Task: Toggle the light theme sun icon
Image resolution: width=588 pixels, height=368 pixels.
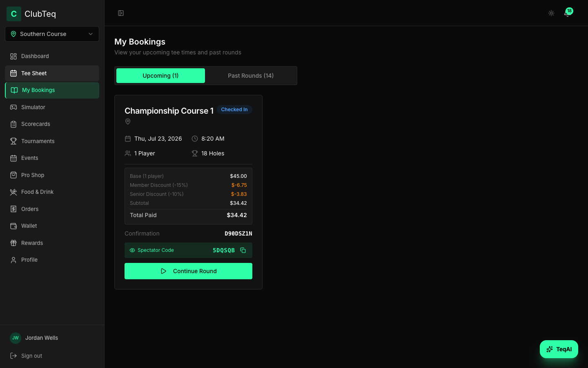Action: 551,13
